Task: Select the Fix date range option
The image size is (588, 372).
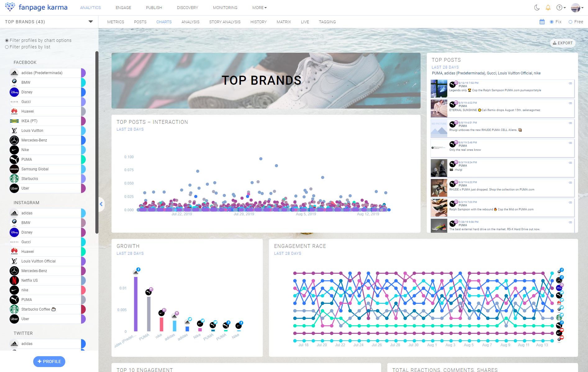Action: tap(551, 22)
